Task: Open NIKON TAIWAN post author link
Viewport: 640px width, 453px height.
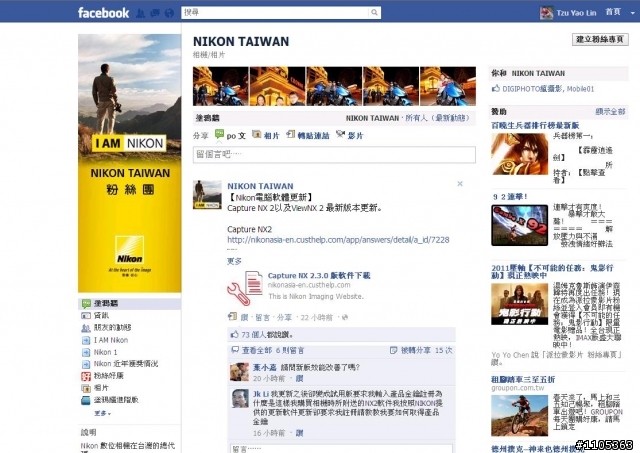Action: 260,186
